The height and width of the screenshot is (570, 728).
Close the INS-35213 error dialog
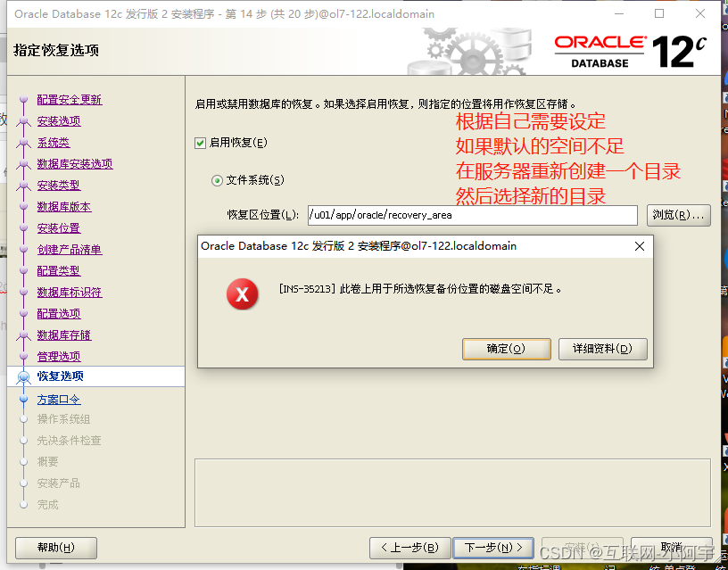(x=640, y=246)
